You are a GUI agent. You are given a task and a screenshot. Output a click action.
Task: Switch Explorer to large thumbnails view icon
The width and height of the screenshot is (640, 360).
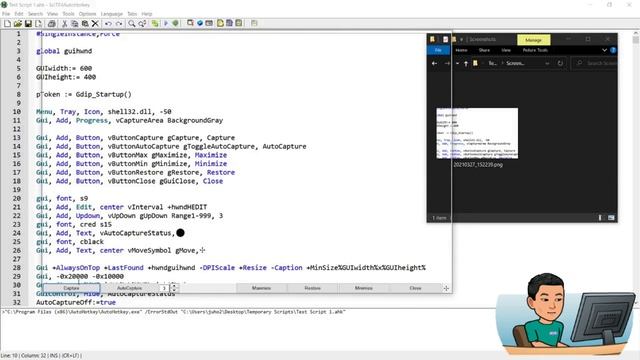[x=611, y=218]
